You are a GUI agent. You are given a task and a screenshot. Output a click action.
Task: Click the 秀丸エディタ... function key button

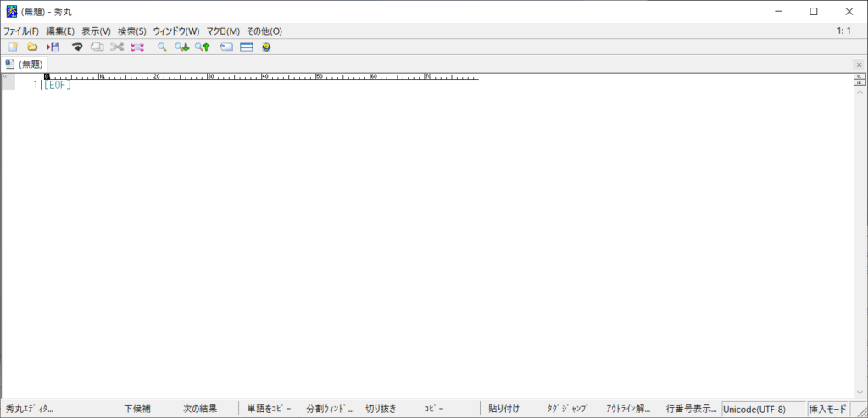click(x=31, y=410)
